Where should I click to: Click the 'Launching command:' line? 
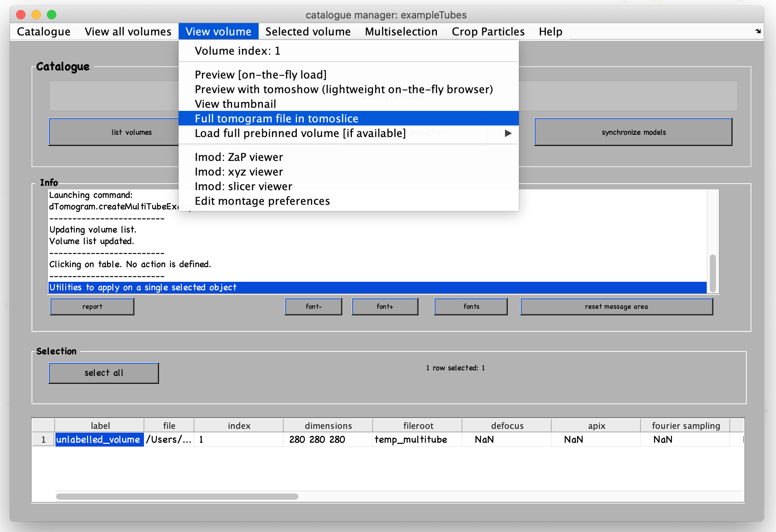[91, 195]
